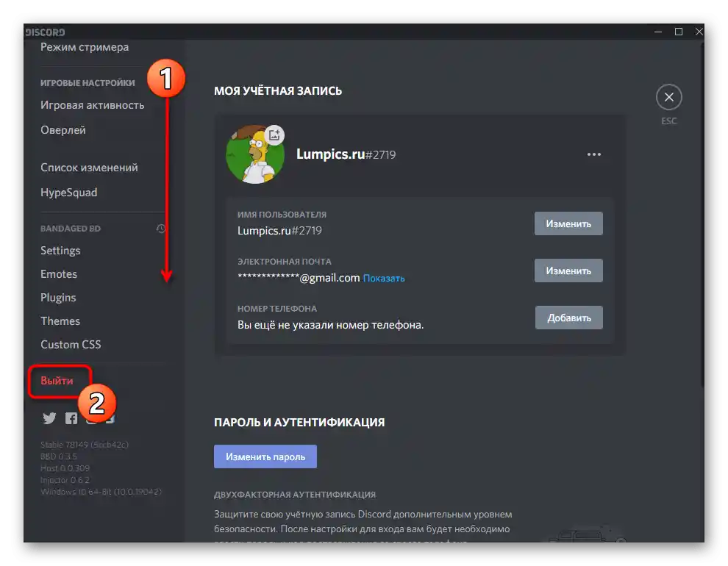
Task: Click the Homer Simpson profile avatar
Action: pos(255,154)
